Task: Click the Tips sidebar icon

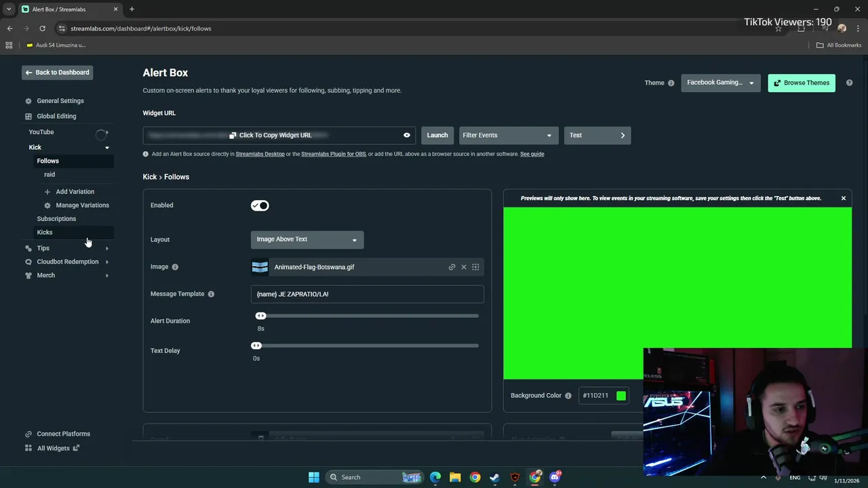Action: [x=28, y=248]
